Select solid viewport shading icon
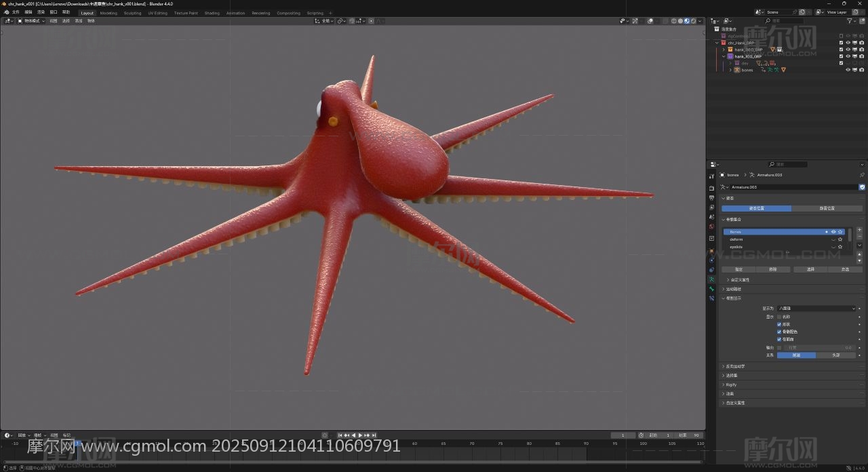This screenshot has height=472, width=868. click(x=680, y=21)
